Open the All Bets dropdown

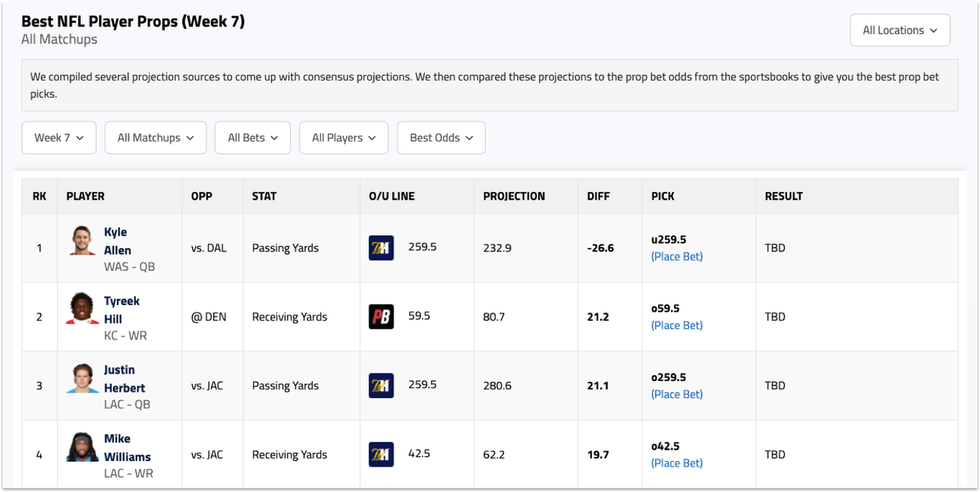[252, 138]
